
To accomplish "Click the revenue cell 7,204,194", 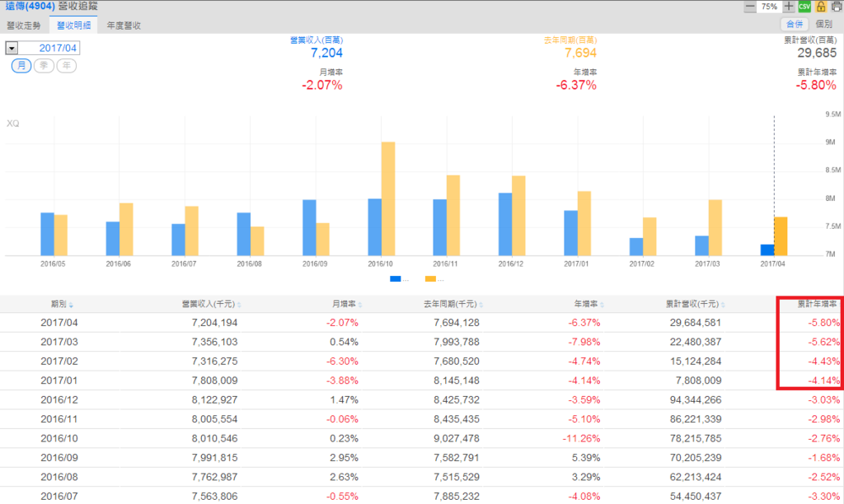I will pos(215,323).
